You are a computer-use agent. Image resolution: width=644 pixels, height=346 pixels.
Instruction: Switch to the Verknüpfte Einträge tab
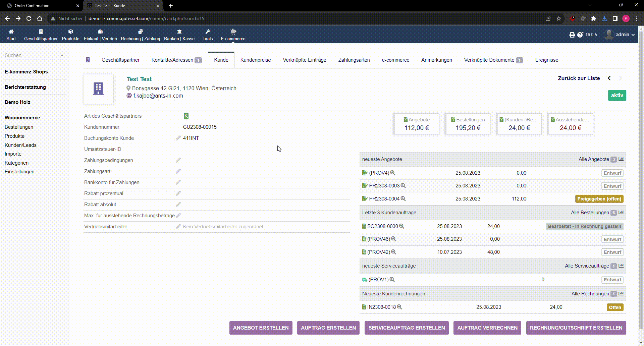[305, 60]
